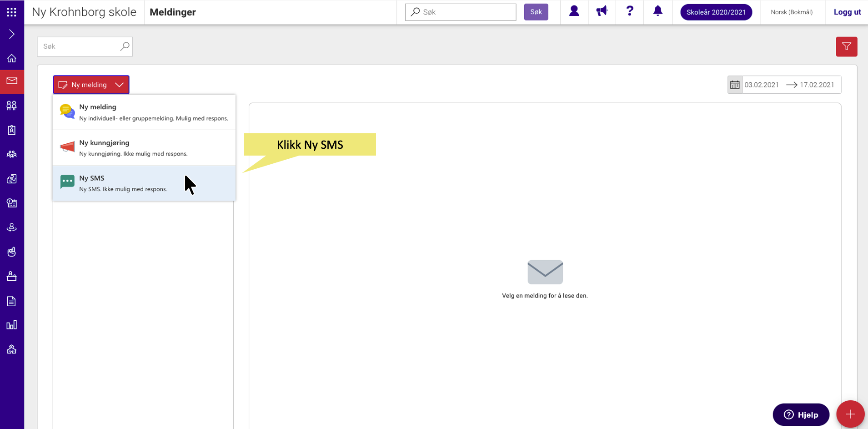Go to the Home icon in the sidebar

coord(12,58)
